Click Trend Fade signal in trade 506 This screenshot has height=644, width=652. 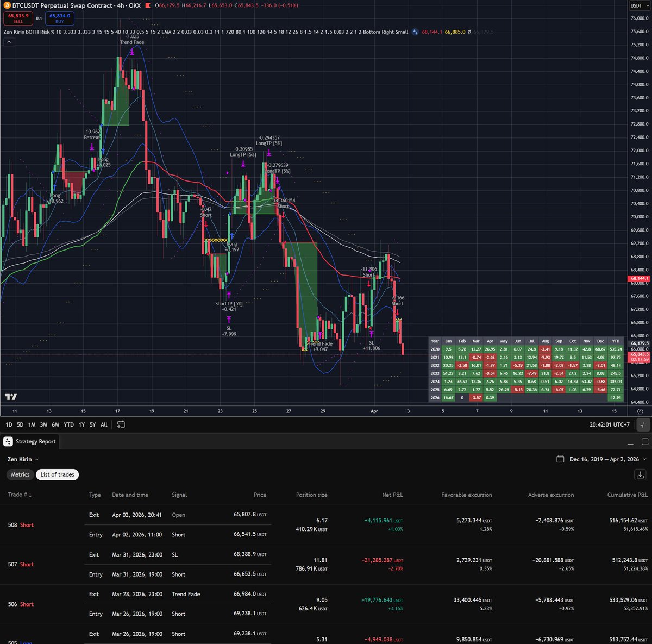(186, 595)
